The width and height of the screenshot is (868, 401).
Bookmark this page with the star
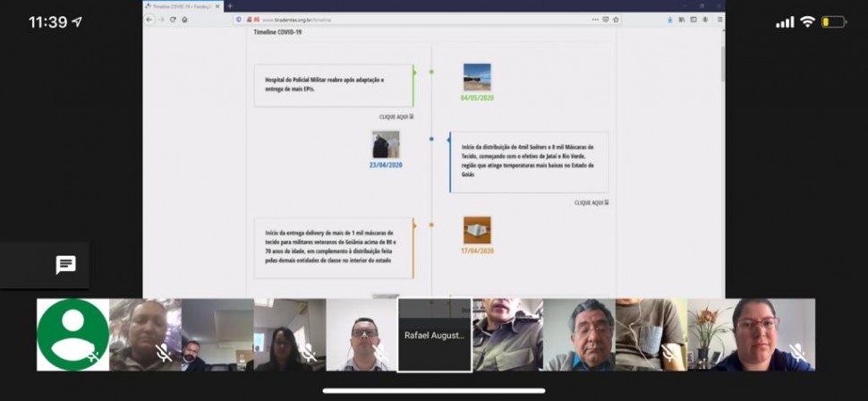616,20
